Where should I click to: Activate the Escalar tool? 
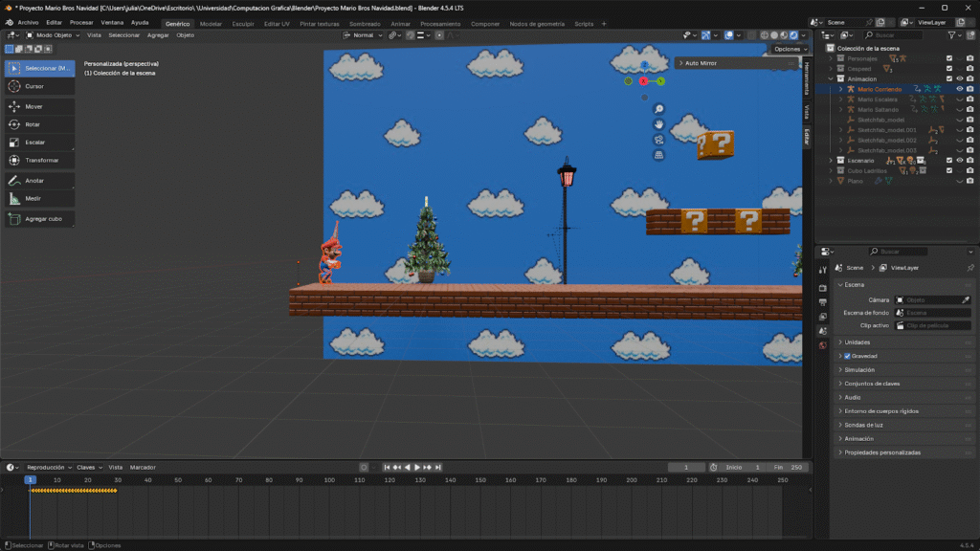34,143
